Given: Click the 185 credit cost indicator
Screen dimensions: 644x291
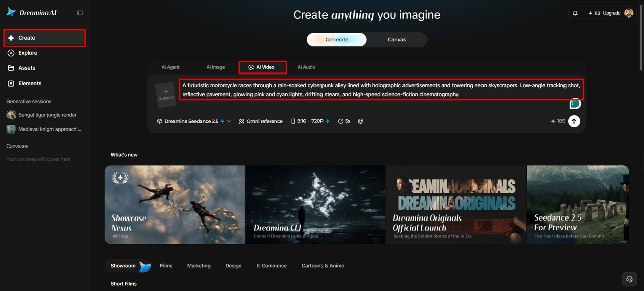Looking at the screenshot, I should tap(558, 121).
